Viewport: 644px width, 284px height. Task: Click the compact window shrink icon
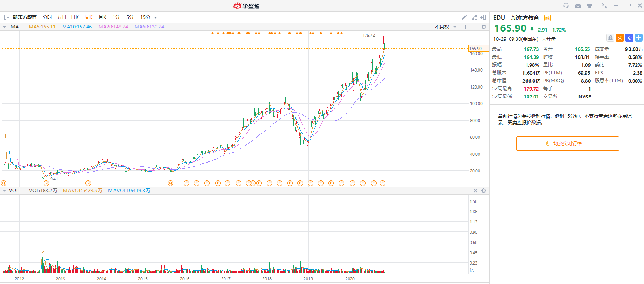[604, 6]
